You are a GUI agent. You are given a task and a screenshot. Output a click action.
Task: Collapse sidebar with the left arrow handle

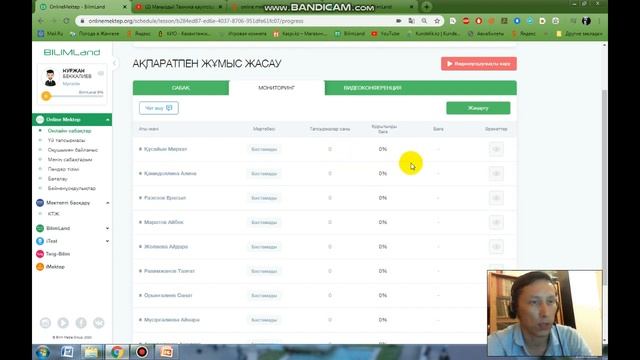(115, 63)
